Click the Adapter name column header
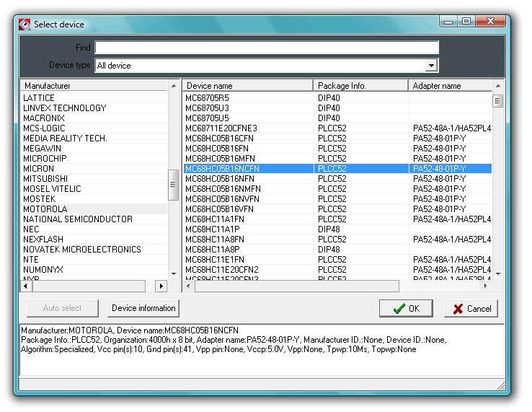 450,86
